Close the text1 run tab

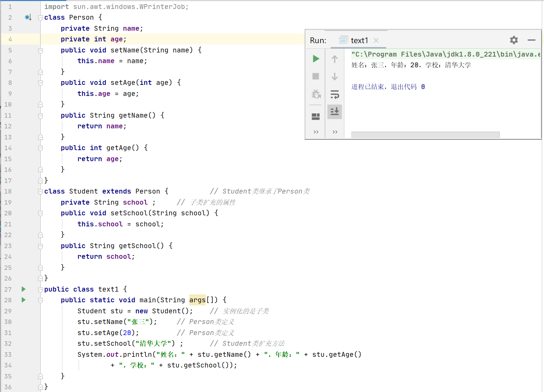coord(376,40)
